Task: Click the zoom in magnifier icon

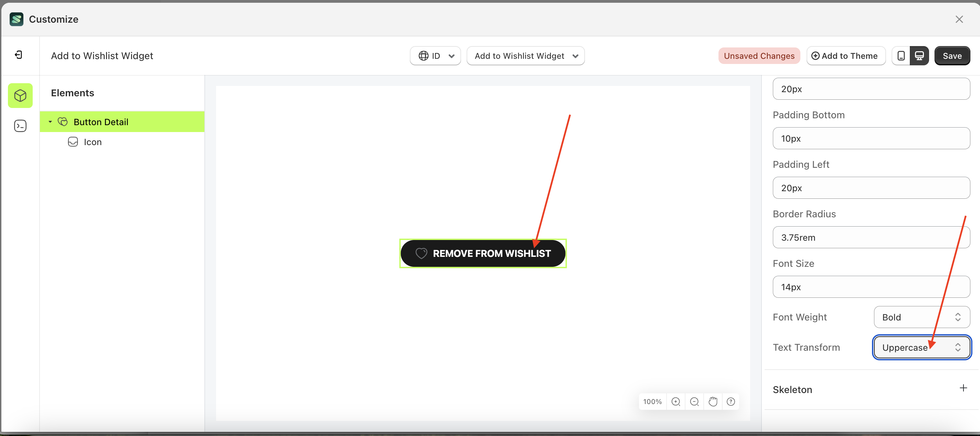Action: point(676,401)
